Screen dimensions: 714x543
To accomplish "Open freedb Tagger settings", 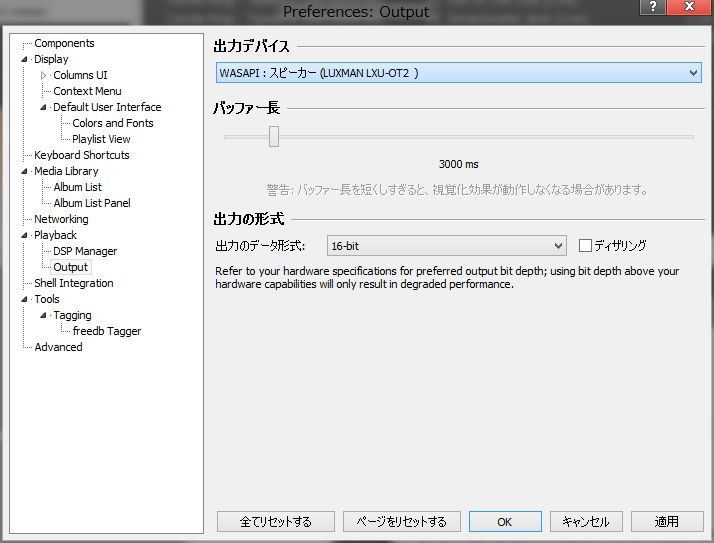I will tap(107, 331).
